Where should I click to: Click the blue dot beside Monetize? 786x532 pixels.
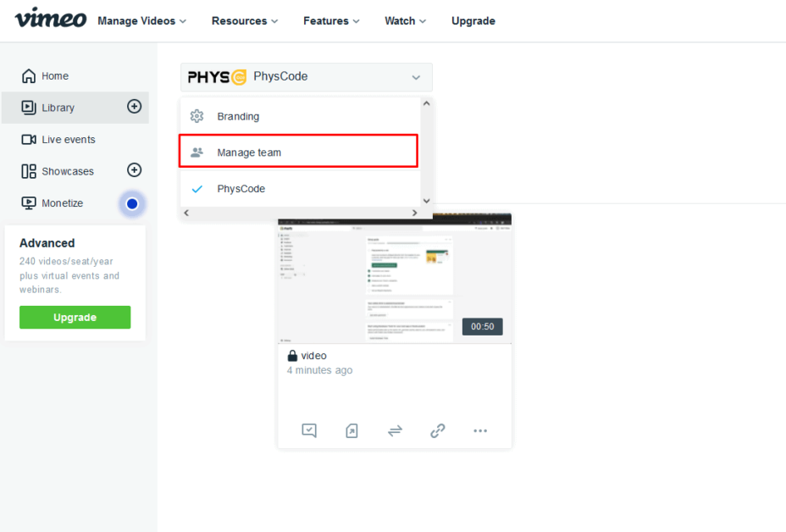[132, 203]
